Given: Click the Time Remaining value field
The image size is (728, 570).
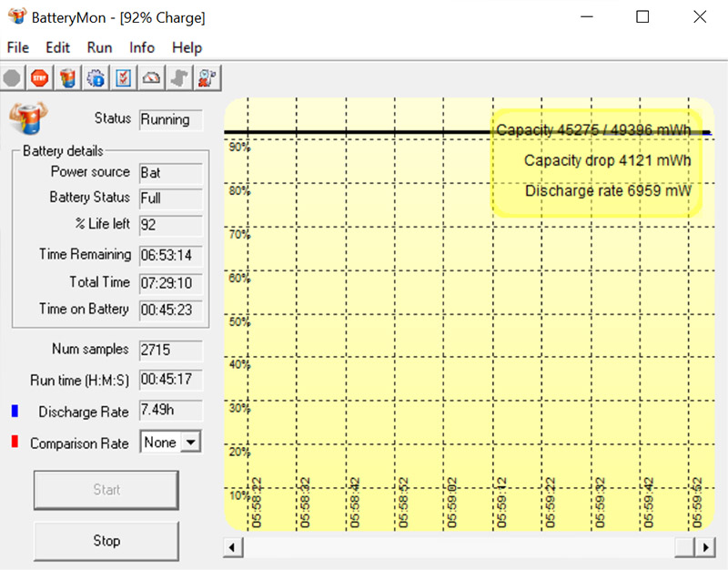Looking at the screenshot, I should click(x=171, y=255).
